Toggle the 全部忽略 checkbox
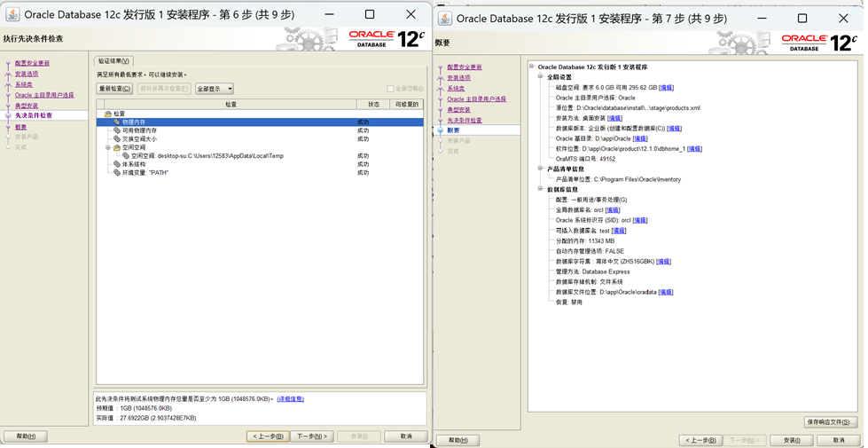The width and height of the screenshot is (868, 448). tap(390, 89)
